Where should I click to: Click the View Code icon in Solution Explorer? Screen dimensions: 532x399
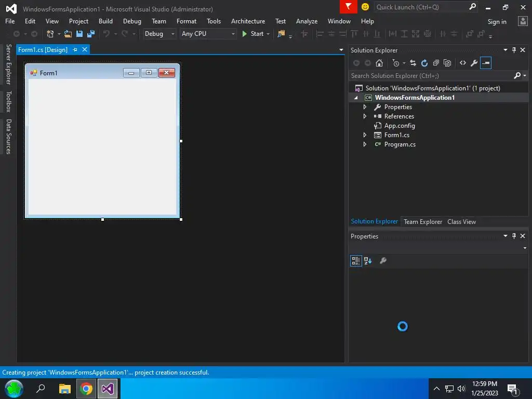pyautogui.click(x=463, y=63)
